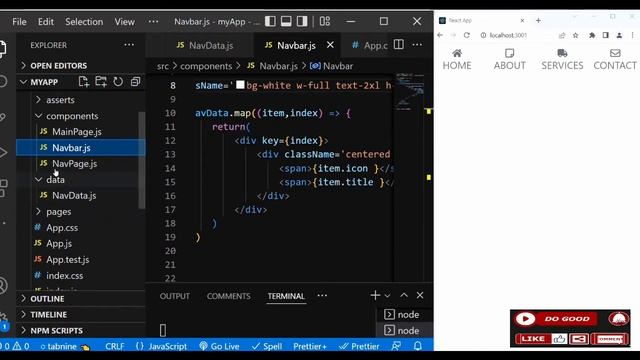Click the Navbar symbol in the breadcrumb

(332, 66)
